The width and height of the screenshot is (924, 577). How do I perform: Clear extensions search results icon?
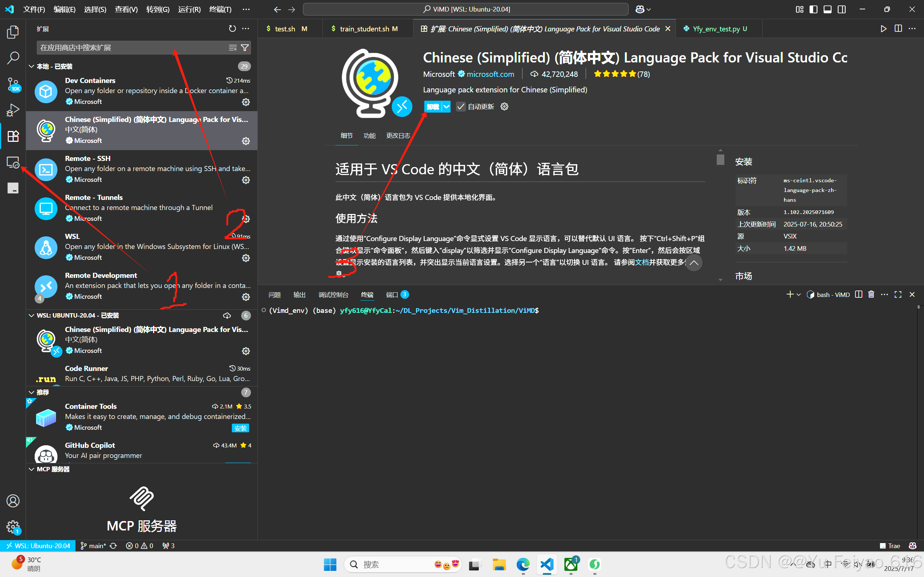point(233,48)
